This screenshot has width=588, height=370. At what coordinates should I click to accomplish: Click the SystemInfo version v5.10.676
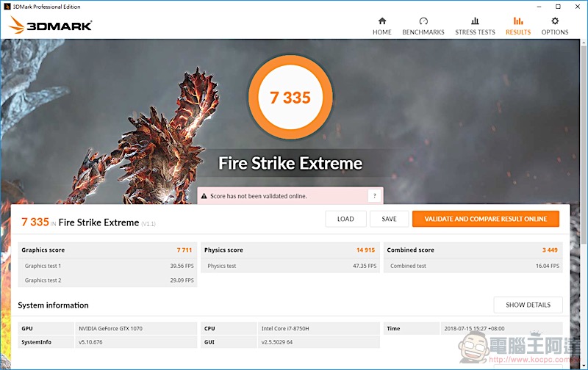pyautogui.click(x=90, y=342)
